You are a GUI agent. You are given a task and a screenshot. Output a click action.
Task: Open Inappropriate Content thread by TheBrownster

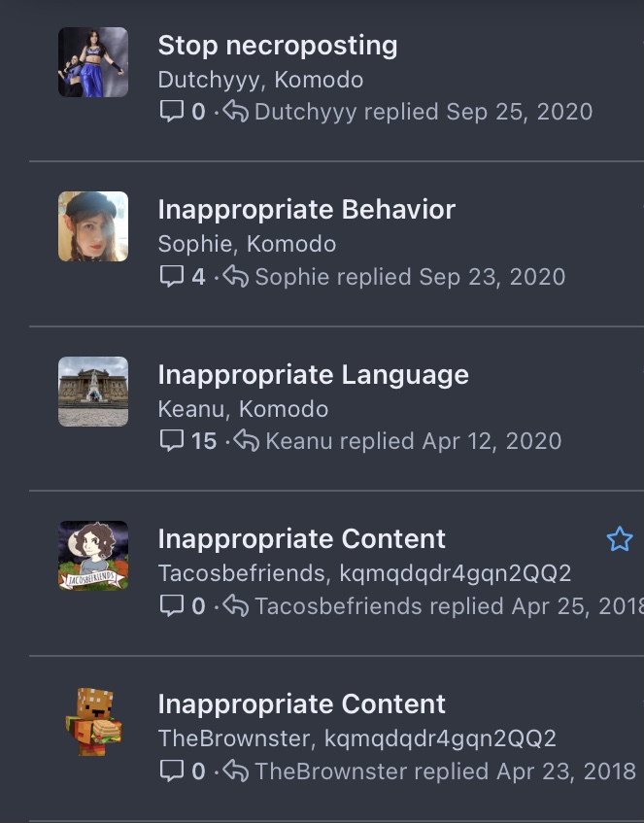pos(302,703)
